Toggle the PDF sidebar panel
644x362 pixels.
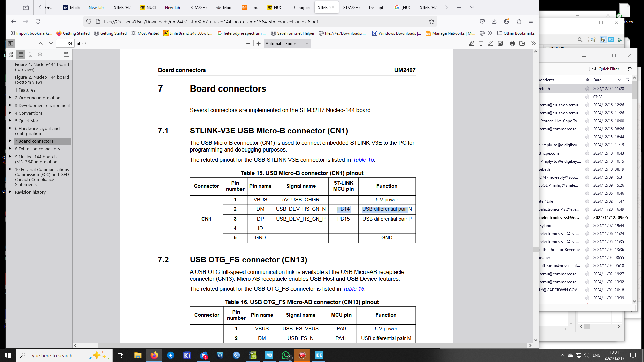tap(11, 43)
